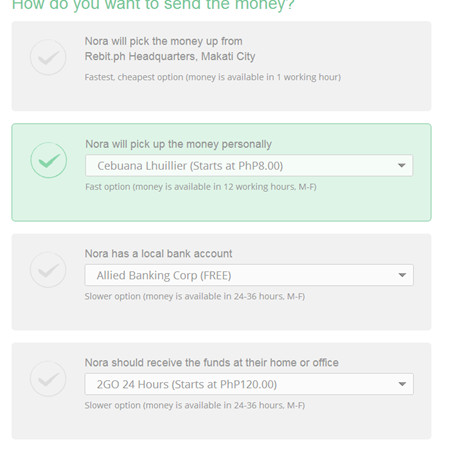Click the Rebit.ph Headquarters, Makati City option card
This screenshot has width=450, height=456.
221,66
